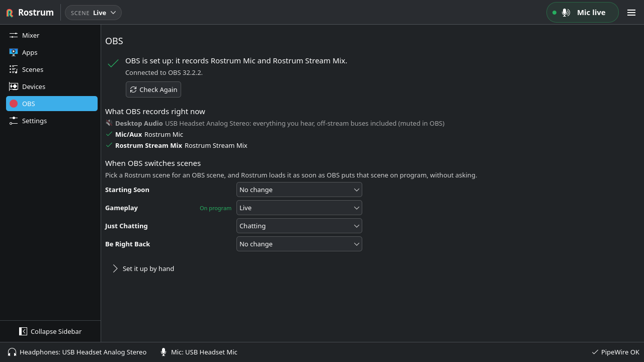This screenshot has width=644, height=362.
Task: Open the Starting Soon scene dropdown
Action: 299,190
